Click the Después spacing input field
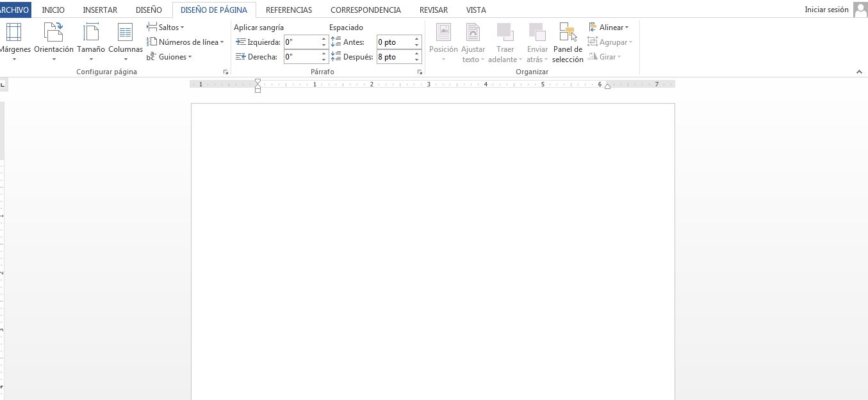This screenshot has height=400, width=868. pos(395,57)
